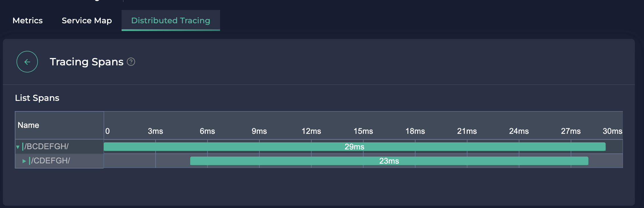Switch to the Metrics tab
This screenshot has width=644, height=208.
click(28, 20)
